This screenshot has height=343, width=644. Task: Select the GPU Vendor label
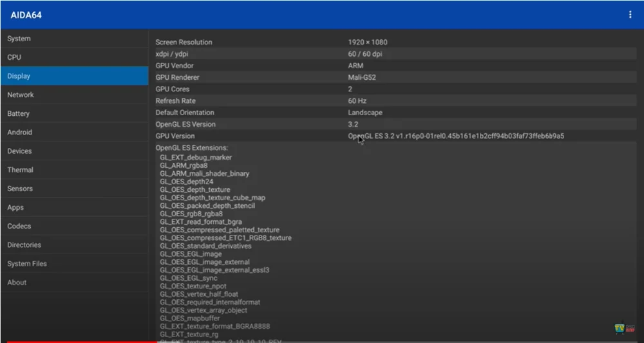click(175, 66)
